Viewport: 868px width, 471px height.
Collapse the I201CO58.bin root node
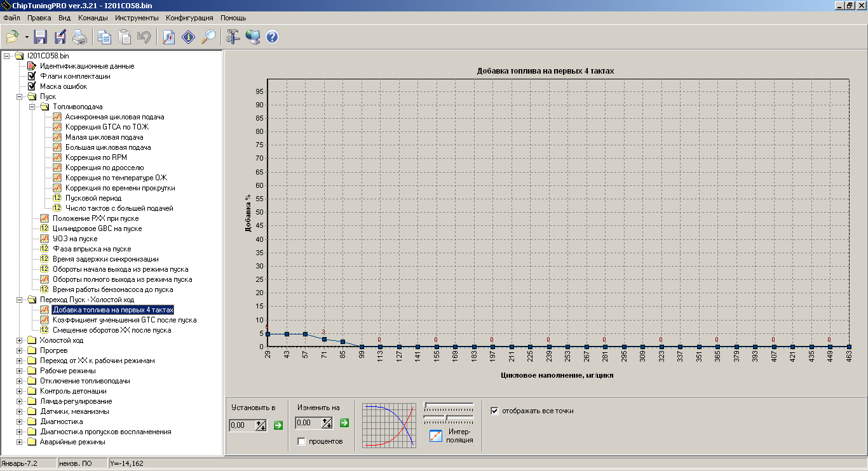6,56
